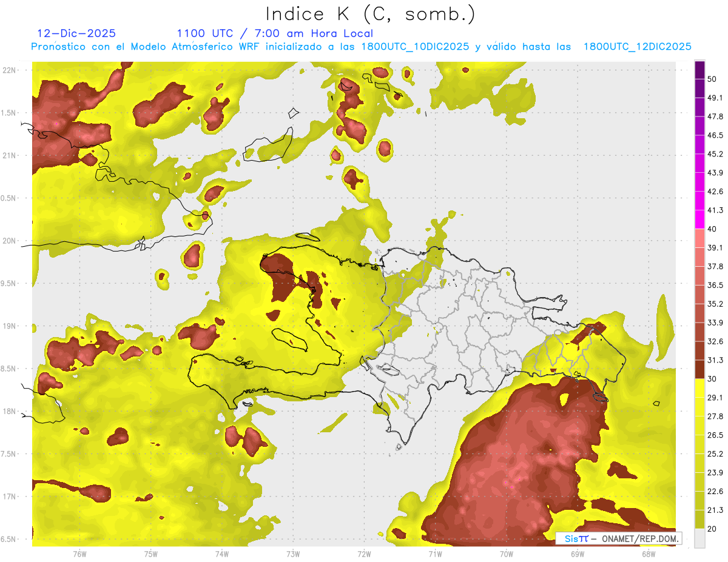The width and height of the screenshot is (728, 562).
Task: Click the "22.6" value on color scale
Action: [x=715, y=491]
